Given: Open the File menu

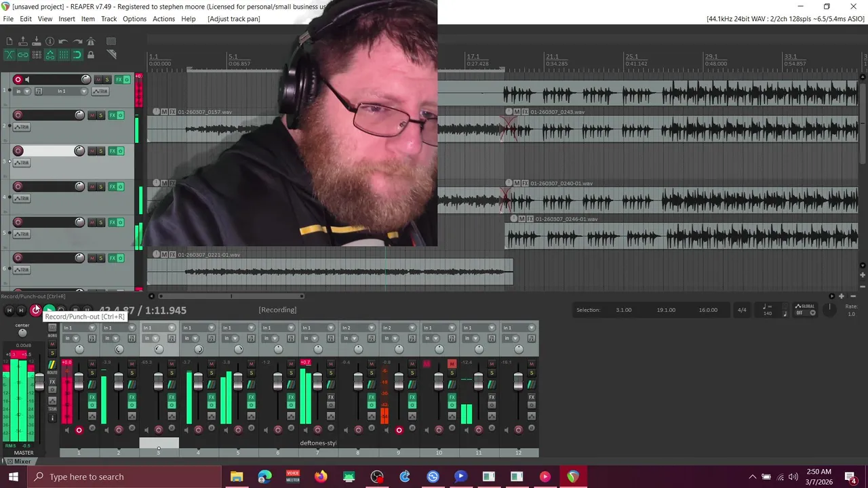Looking at the screenshot, I should (x=8, y=19).
